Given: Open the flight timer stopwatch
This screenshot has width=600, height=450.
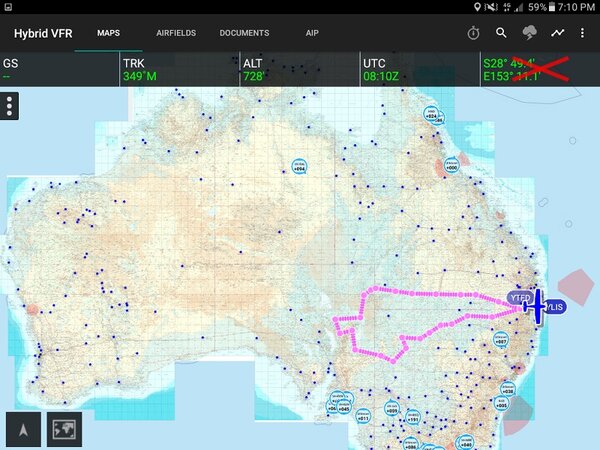Looking at the screenshot, I should tap(473, 33).
